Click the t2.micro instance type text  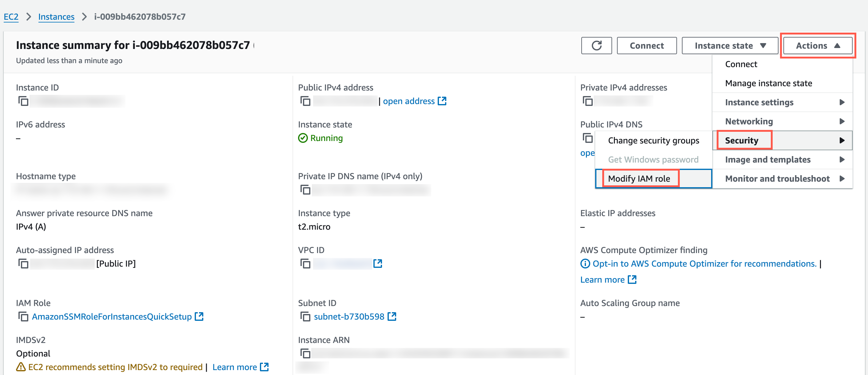click(314, 227)
